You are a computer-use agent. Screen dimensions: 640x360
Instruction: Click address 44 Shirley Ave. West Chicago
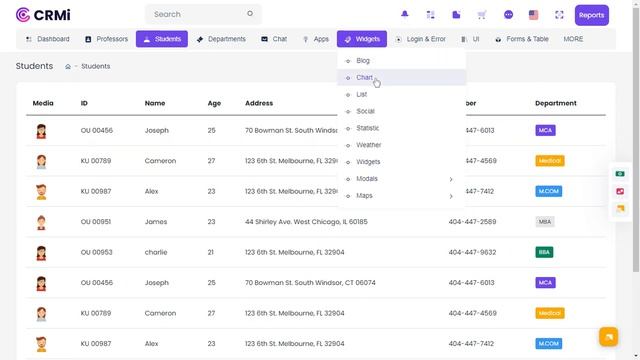[306, 222]
